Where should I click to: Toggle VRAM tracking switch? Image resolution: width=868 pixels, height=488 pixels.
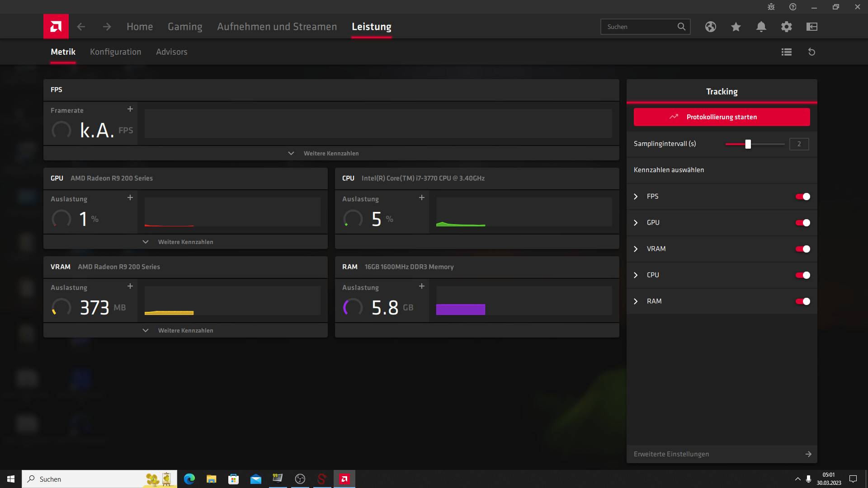[x=803, y=249]
